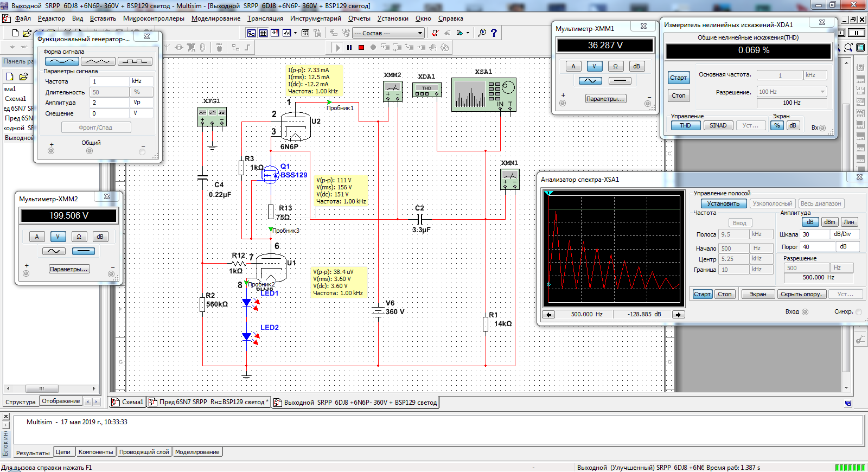Switch distortion analyzer display to dB

pyautogui.click(x=793, y=125)
